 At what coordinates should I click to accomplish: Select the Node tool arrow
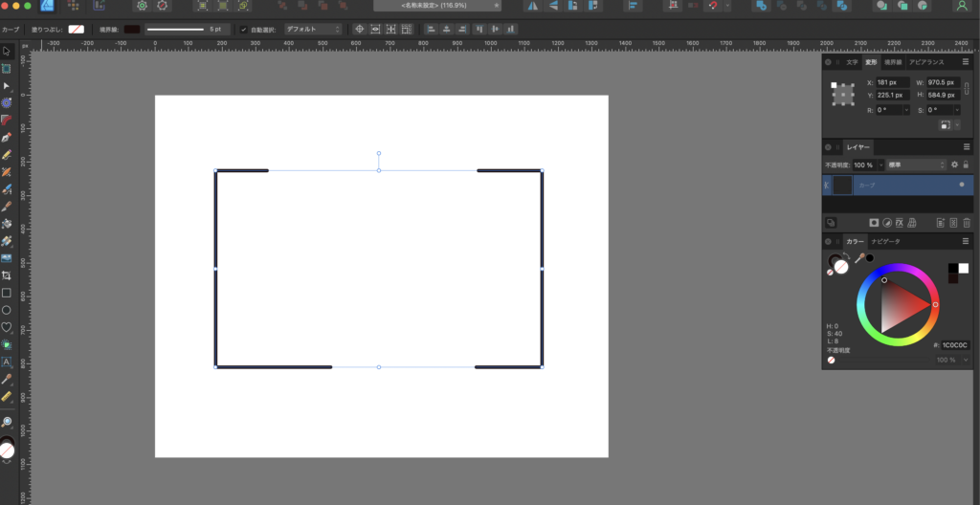[x=6, y=86]
